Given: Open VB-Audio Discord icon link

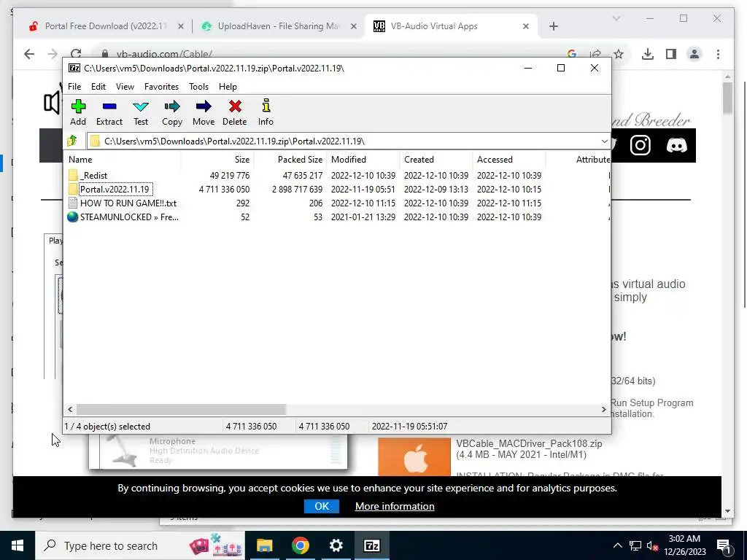Looking at the screenshot, I should [676, 145].
